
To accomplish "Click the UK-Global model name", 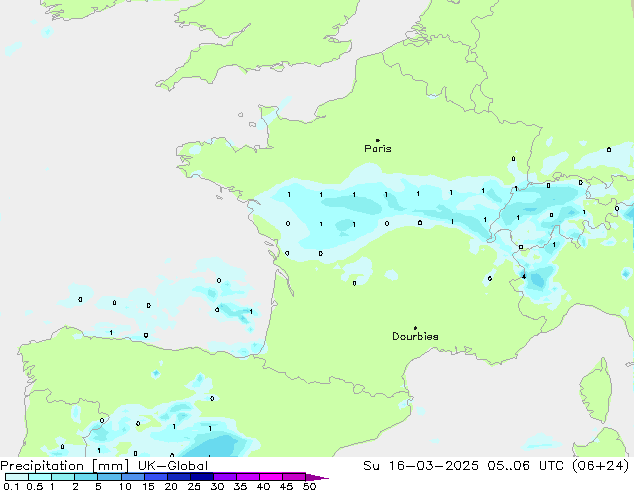I will tap(173, 466).
